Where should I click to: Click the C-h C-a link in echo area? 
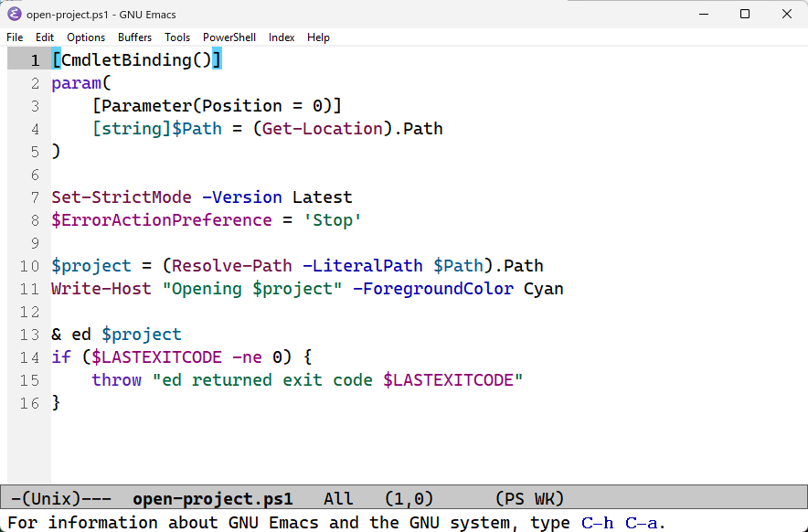(x=620, y=523)
